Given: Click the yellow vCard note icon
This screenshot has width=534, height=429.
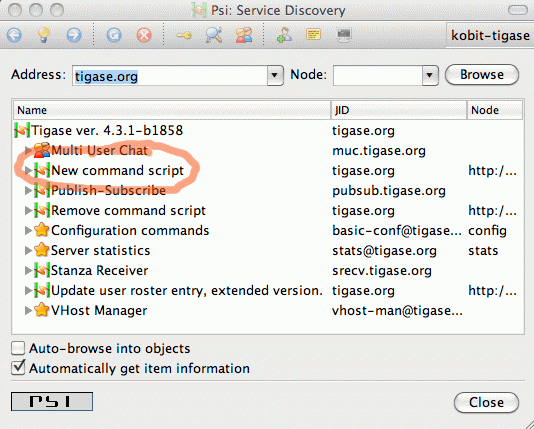Looking at the screenshot, I should (x=313, y=34).
